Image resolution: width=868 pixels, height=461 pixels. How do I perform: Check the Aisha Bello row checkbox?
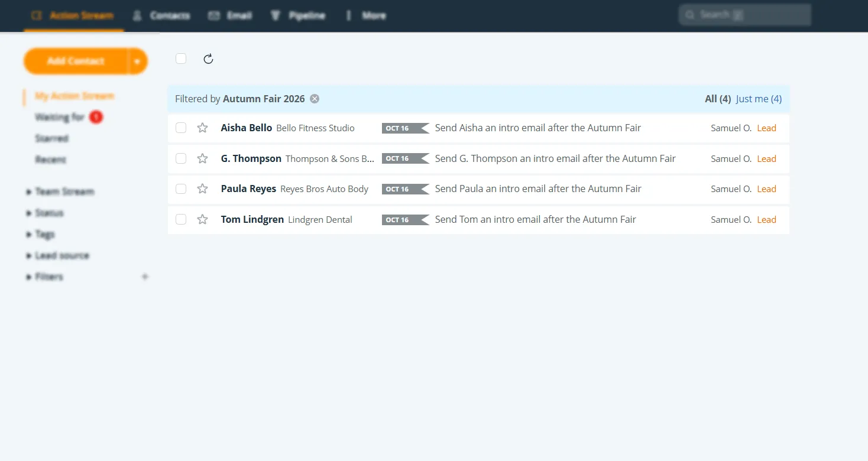181,128
